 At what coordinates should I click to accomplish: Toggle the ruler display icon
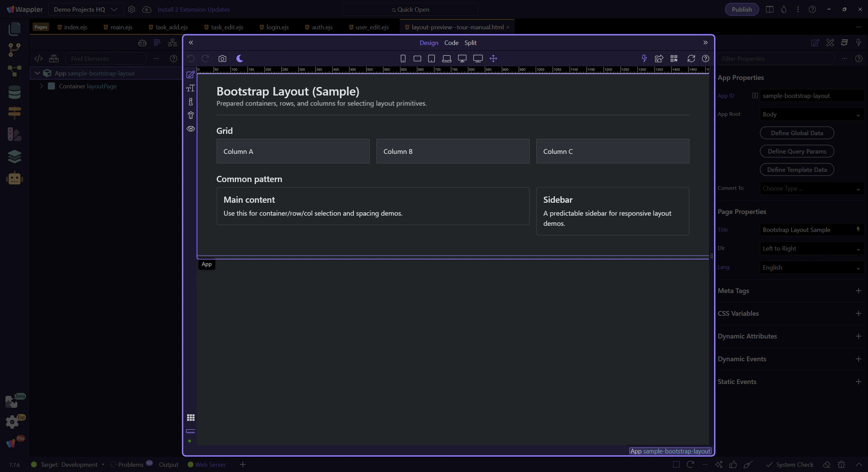191,431
